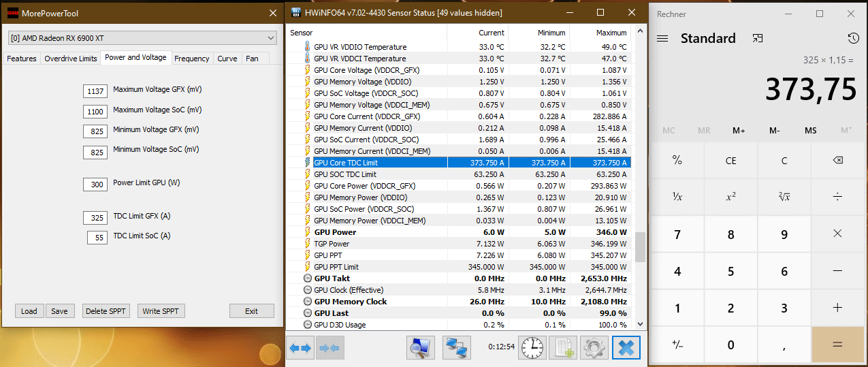Click the Write SPPT button

coord(161,311)
